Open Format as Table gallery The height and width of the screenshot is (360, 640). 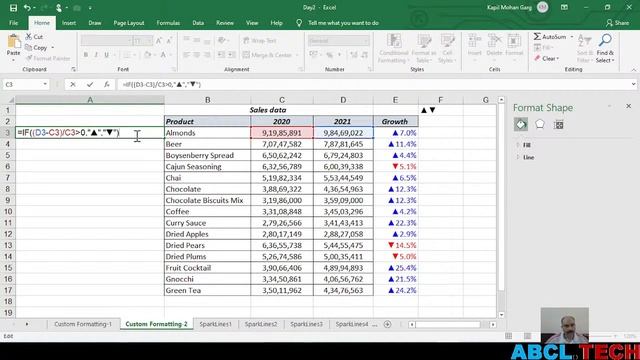click(423, 49)
